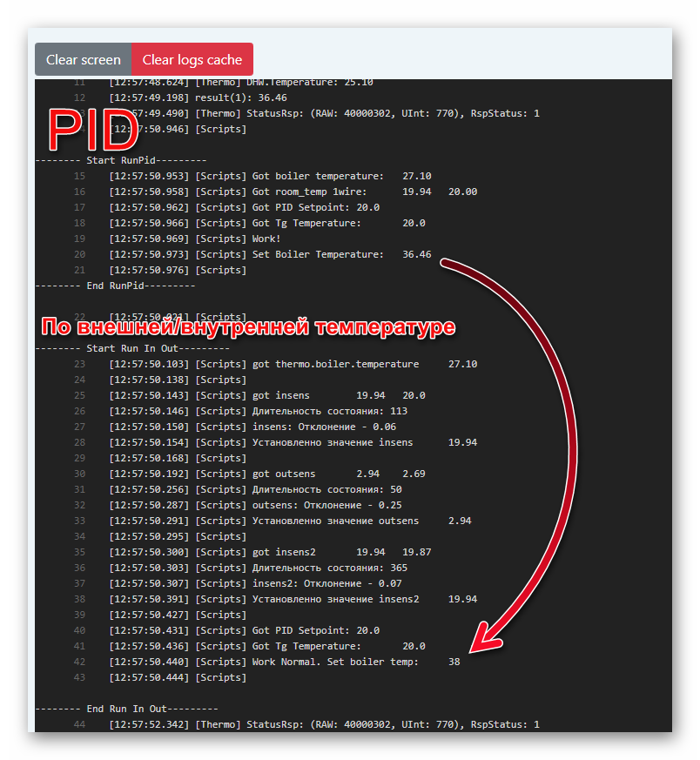Viewport: 700px width, 760px height.
Task: Select the Work Normal. Set boiler temp line
Action: coord(284,662)
